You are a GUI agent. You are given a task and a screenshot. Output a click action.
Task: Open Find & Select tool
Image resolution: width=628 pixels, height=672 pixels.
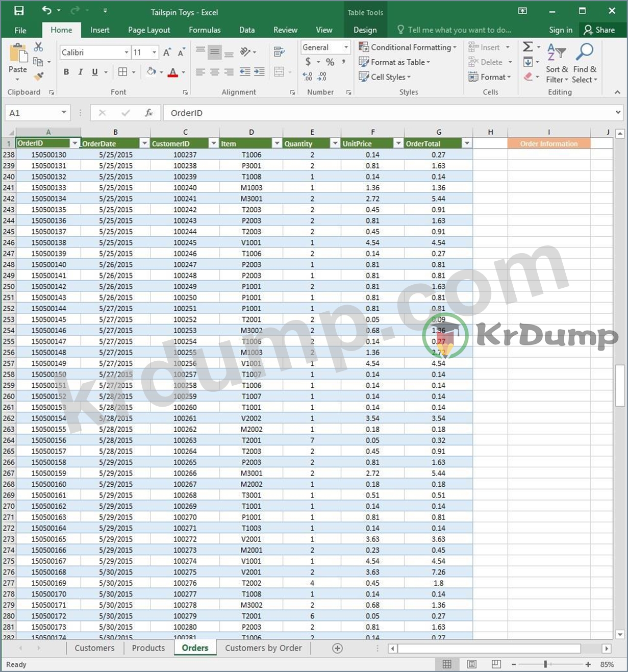pos(585,63)
